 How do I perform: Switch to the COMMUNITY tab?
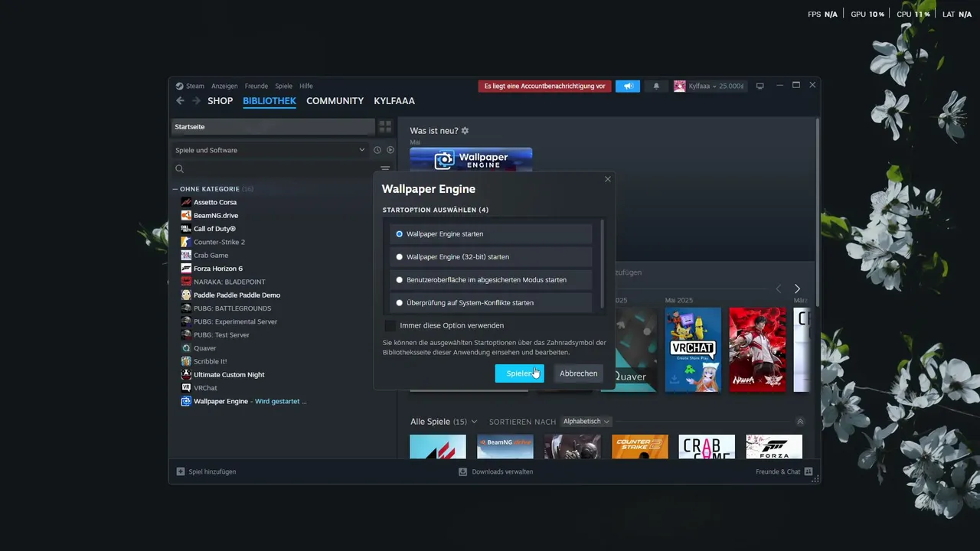pos(335,101)
